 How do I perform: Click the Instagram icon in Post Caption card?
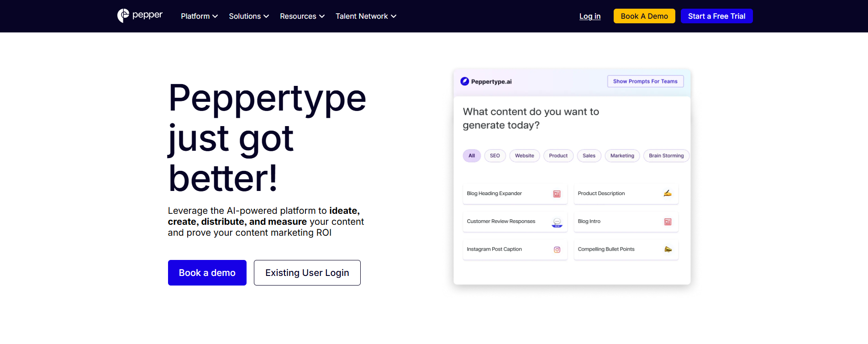pos(557,249)
